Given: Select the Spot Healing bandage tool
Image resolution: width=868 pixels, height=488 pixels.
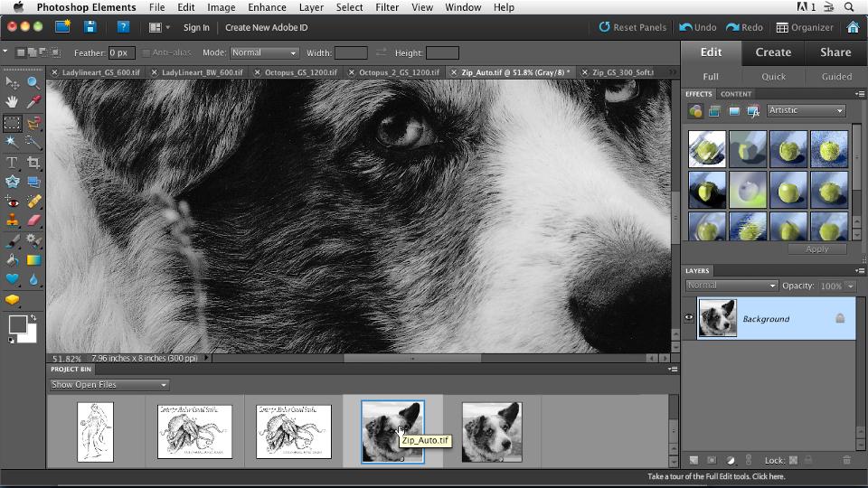Looking at the screenshot, I should click(x=33, y=202).
